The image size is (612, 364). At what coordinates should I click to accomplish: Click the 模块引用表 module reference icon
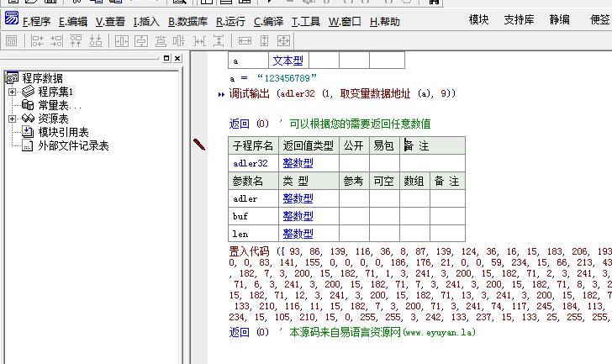point(28,132)
